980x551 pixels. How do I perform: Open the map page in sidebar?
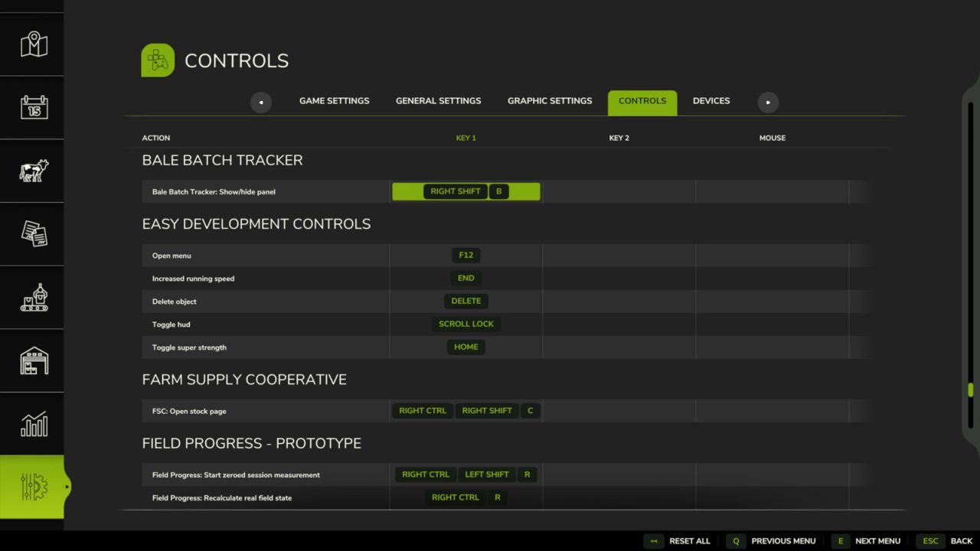[34, 44]
